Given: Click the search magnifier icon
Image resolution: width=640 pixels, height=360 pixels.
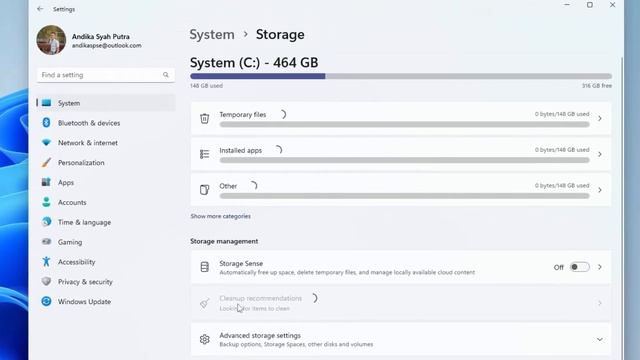Looking at the screenshot, I should pos(166,75).
